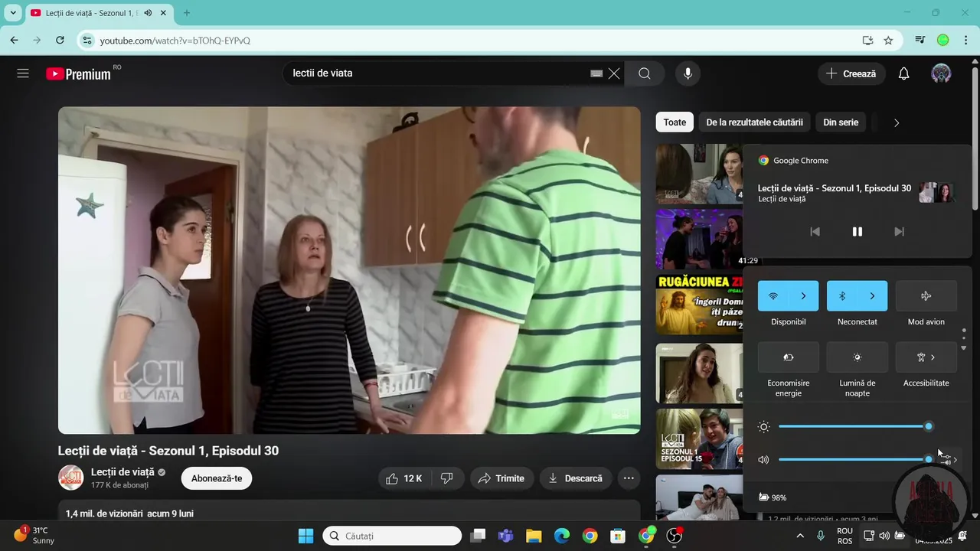Screen dimensions: 980x551
Task: Toggle Mod avion airplane mode
Action: [926, 296]
